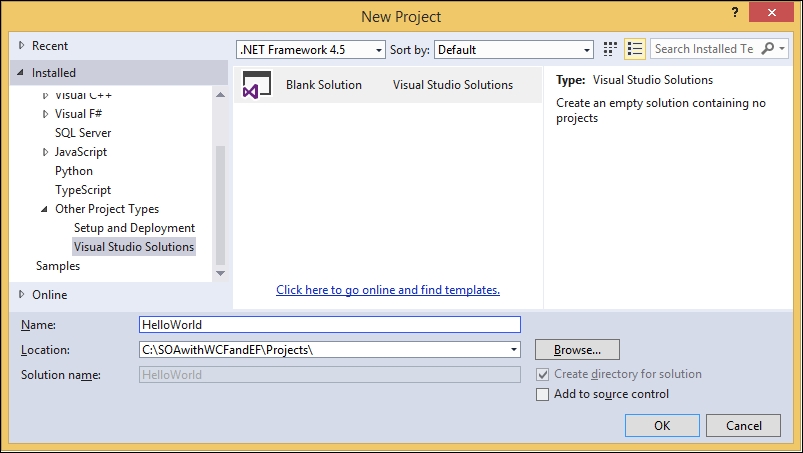803x453 pixels.
Task: Click the OK button
Action: click(662, 425)
